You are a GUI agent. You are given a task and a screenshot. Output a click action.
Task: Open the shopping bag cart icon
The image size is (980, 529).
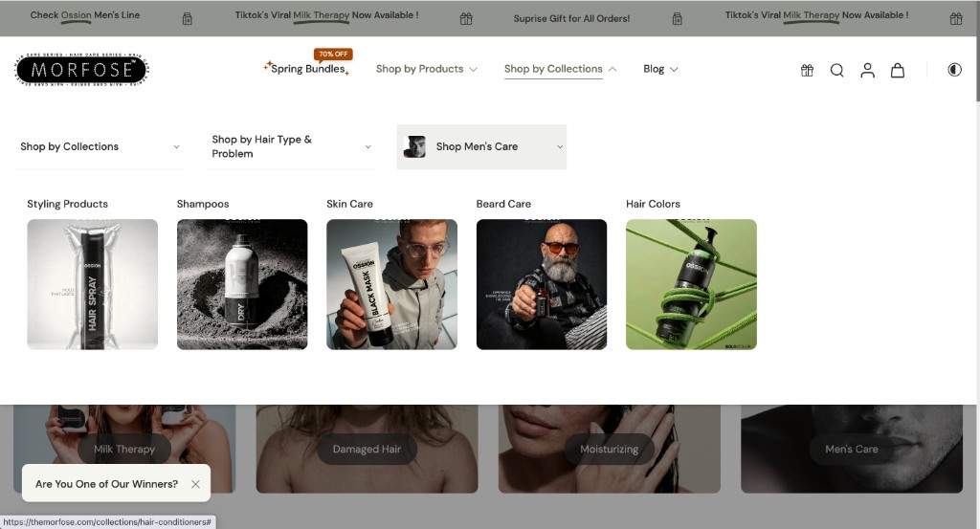[x=898, y=70]
